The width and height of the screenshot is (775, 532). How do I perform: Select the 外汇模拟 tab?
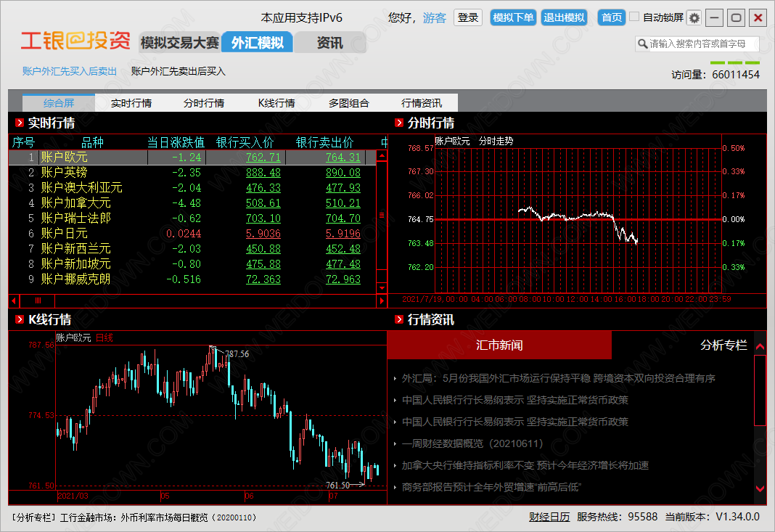pos(258,43)
